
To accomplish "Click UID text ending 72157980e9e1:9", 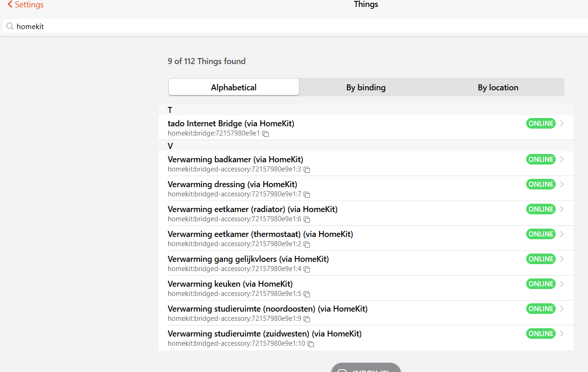I will 234,319.
